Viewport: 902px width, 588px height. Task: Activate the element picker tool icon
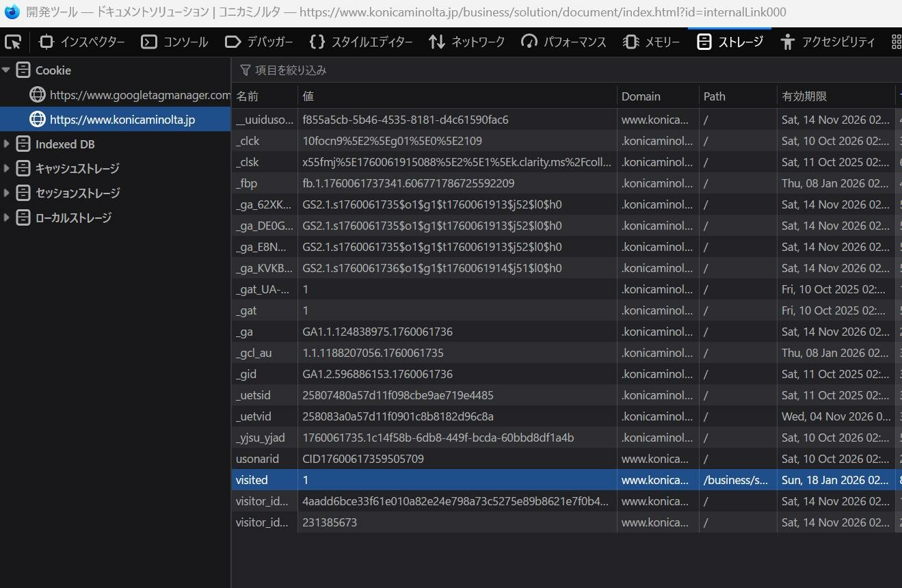click(13, 42)
